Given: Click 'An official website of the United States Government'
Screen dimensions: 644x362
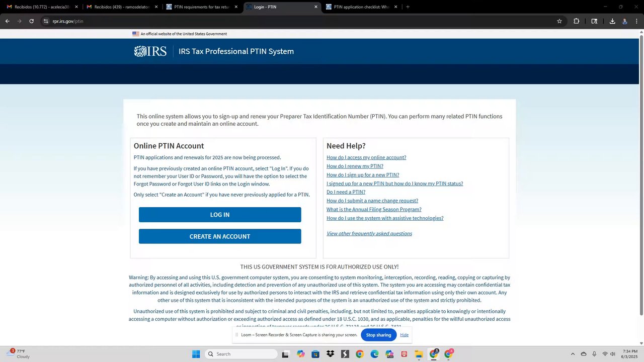Looking at the screenshot, I should (184, 34).
